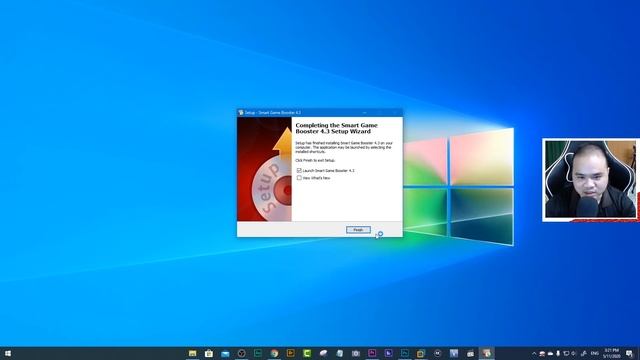Open the Windows Start menu

[7, 353]
